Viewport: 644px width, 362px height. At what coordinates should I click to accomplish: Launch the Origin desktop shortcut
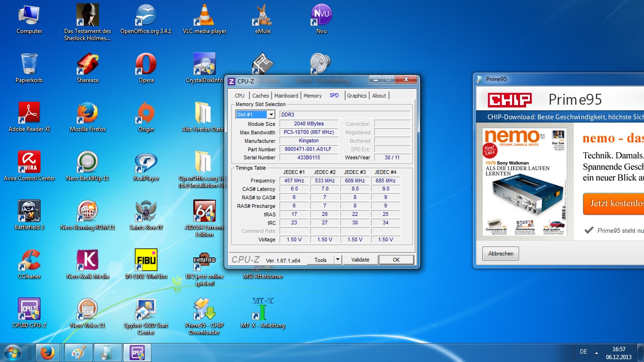146,117
